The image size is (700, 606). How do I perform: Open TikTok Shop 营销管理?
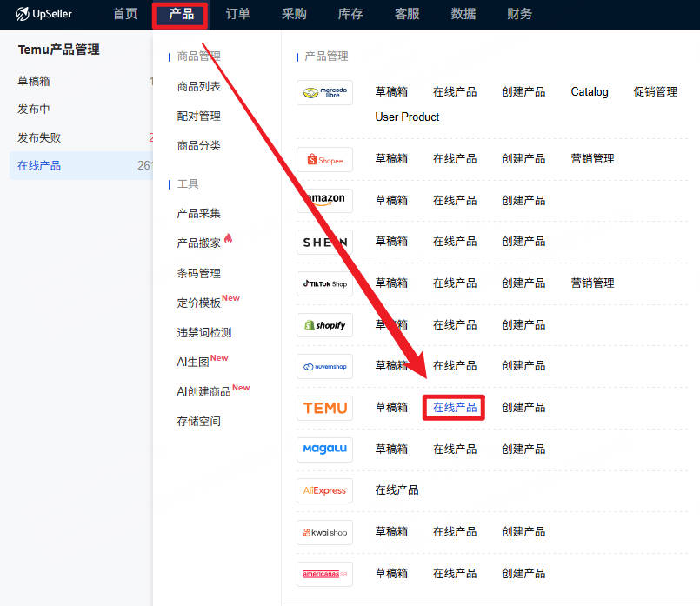pos(592,283)
